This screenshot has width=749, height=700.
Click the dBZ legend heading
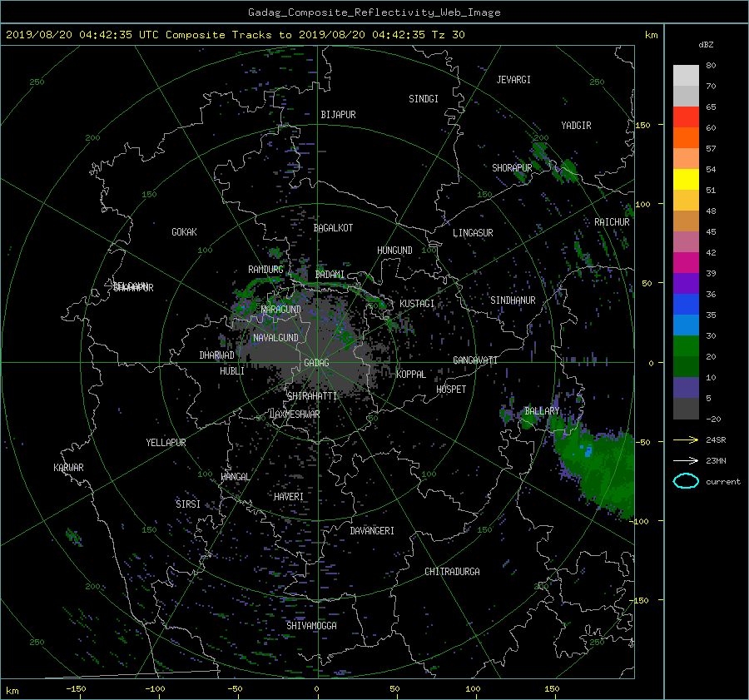coord(706,45)
